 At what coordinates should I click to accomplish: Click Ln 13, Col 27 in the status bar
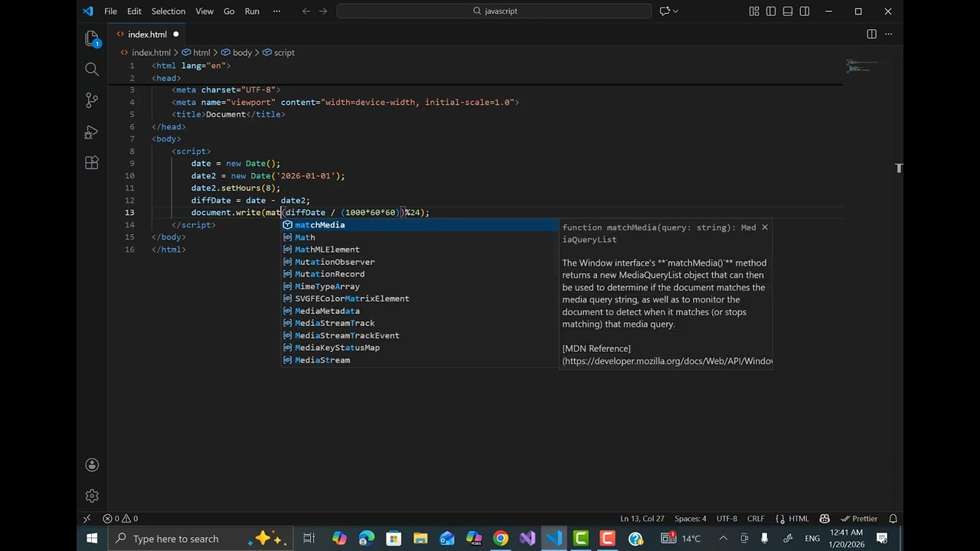click(642, 518)
